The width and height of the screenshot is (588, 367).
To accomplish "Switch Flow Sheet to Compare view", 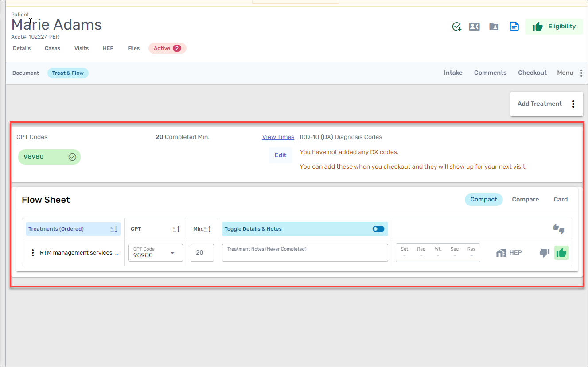I will click(525, 200).
